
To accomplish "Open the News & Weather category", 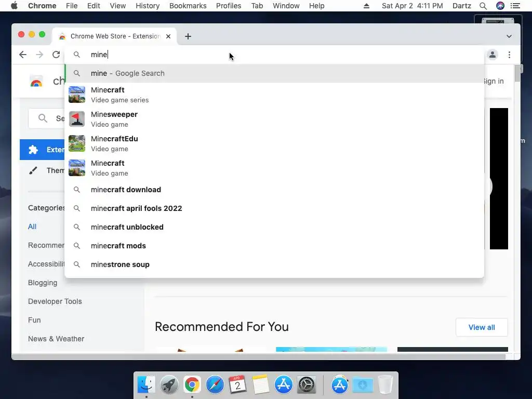I will click(x=56, y=339).
